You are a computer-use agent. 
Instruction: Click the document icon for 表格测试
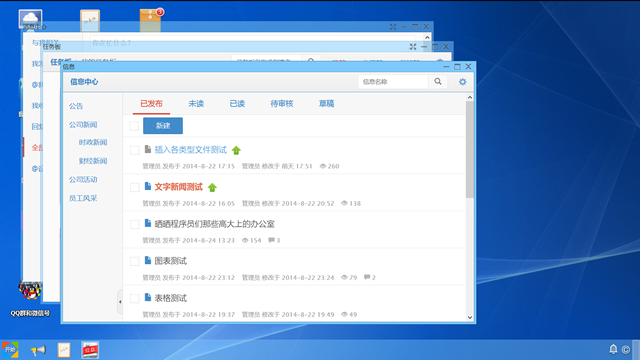coord(148,298)
